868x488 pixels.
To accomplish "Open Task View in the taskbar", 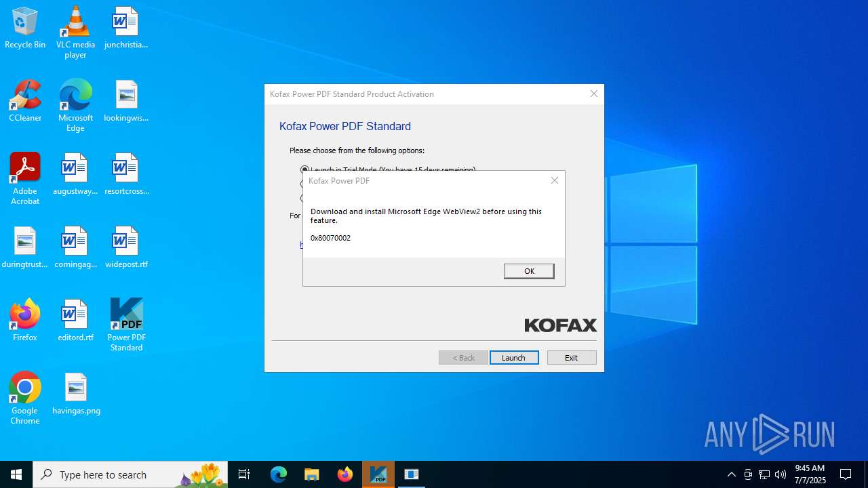I will click(244, 474).
